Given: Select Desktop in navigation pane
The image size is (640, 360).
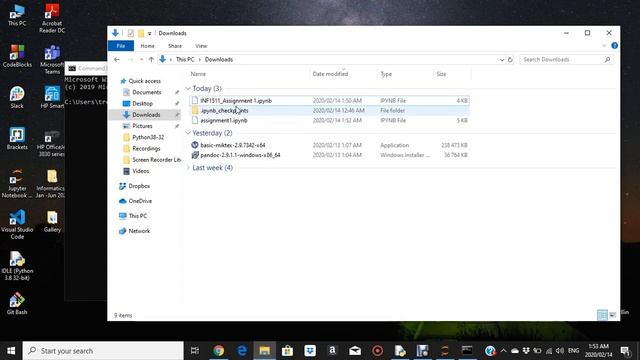Looking at the screenshot, I should point(142,104).
